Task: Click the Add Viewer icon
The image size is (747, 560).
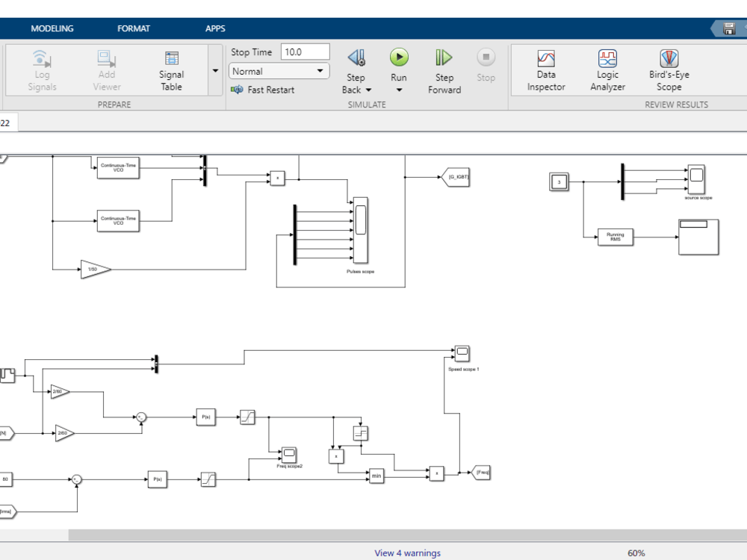Action: pos(106,67)
